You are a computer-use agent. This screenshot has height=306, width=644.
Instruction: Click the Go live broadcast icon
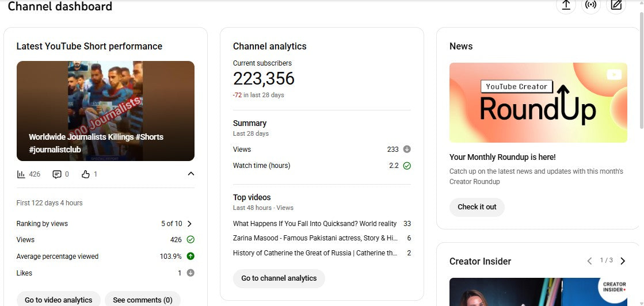(x=590, y=5)
